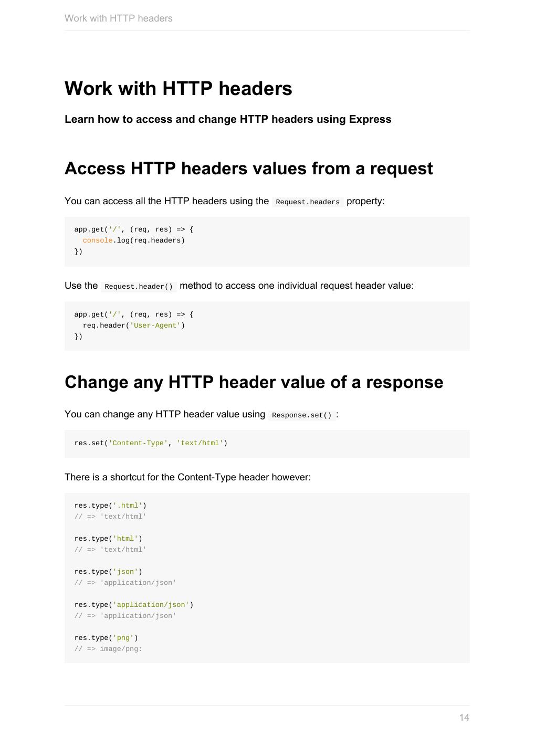
Task: Click the res.type('.html') code line
Action: (x=110, y=506)
